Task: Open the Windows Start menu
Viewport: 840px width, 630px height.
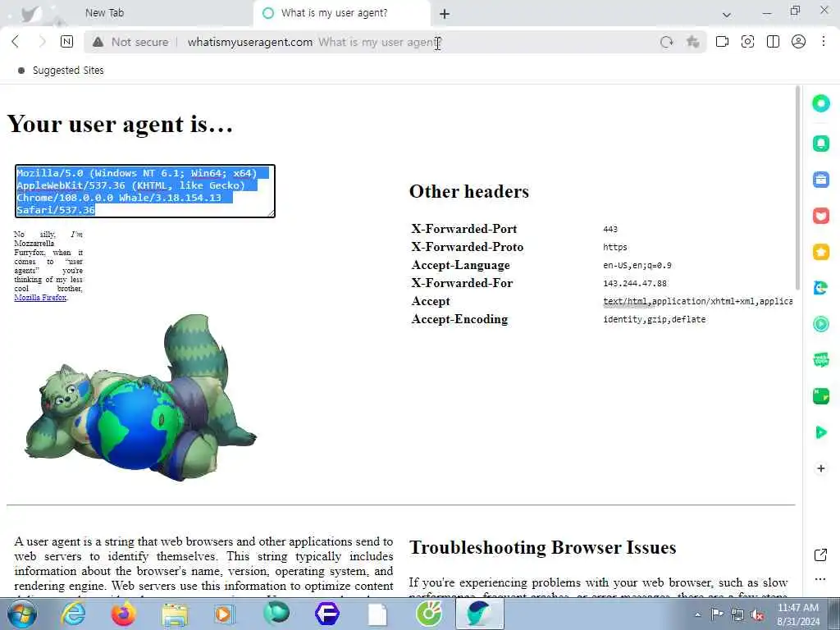Action: pyautogui.click(x=22, y=614)
